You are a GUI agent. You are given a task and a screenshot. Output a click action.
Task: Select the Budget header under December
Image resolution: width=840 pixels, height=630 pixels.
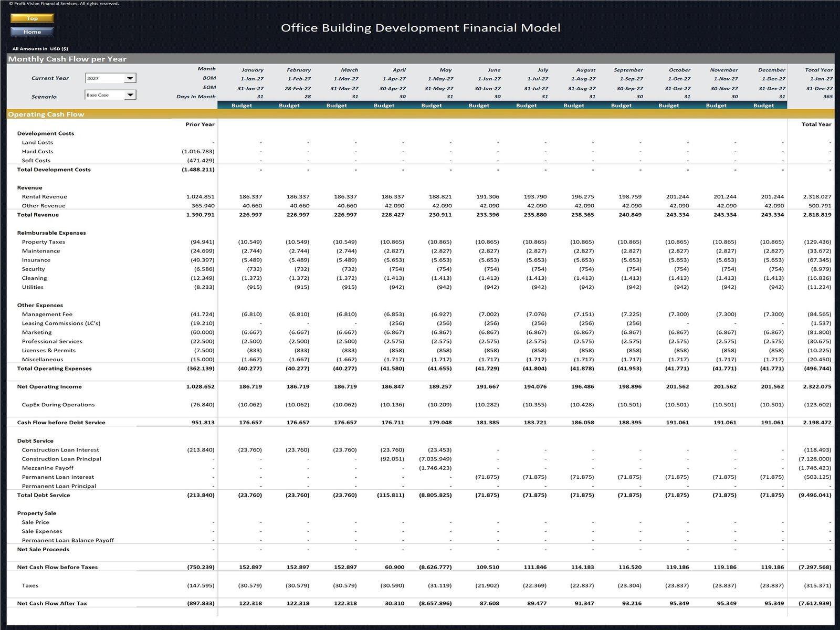click(x=763, y=106)
